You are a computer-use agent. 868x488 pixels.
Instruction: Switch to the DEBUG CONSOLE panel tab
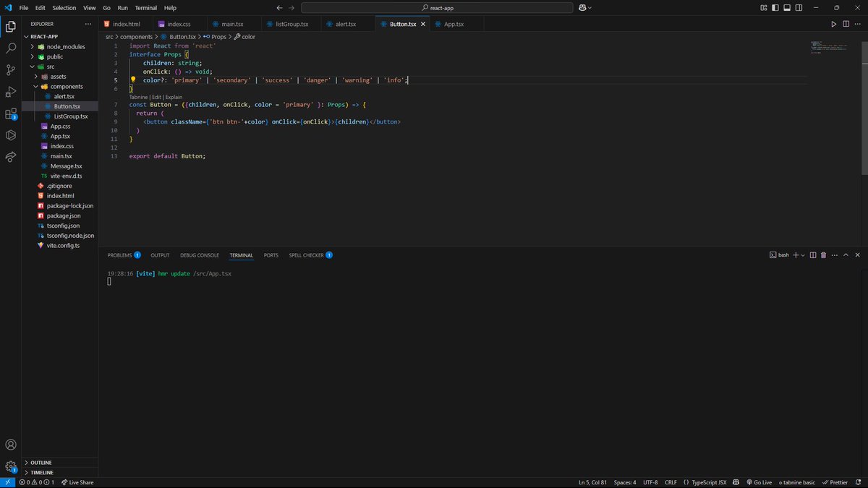click(200, 255)
